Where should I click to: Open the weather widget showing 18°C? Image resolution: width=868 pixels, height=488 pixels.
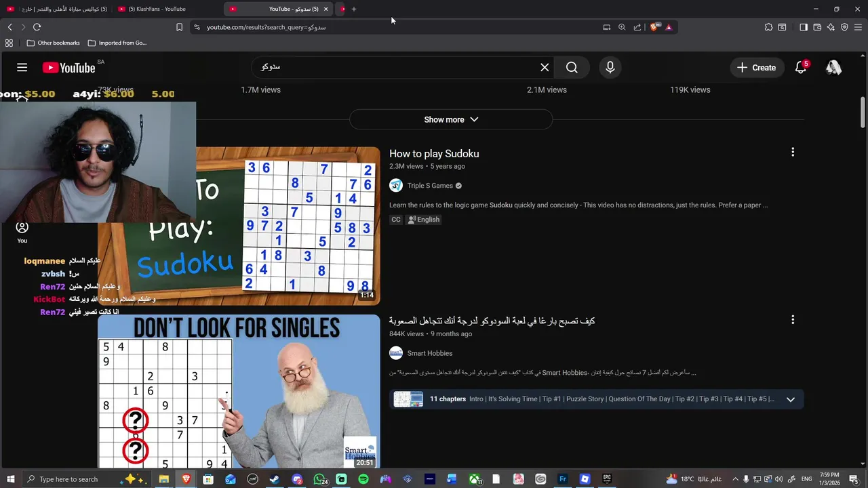(693, 479)
